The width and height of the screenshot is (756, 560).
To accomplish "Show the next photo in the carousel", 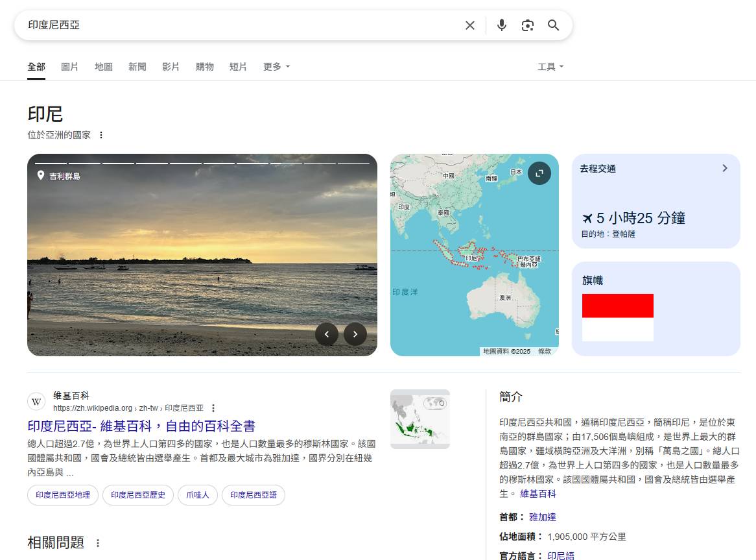I will 355,334.
